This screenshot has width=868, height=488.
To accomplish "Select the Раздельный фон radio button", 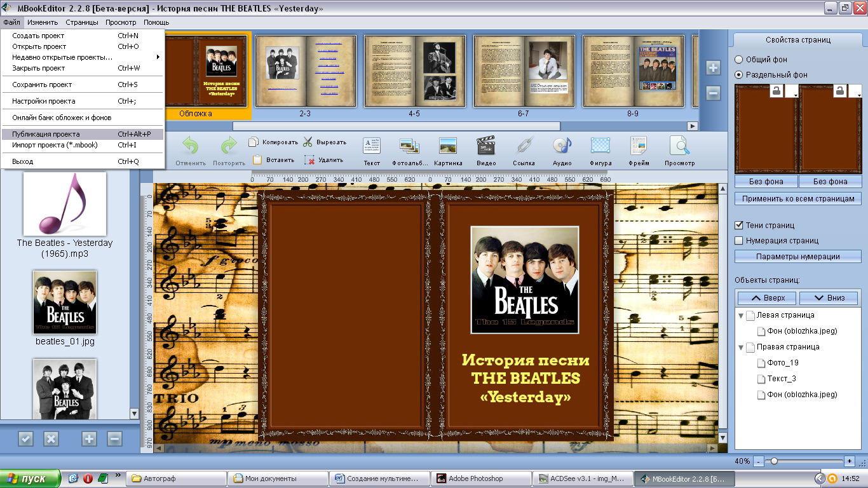I will [738, 74].
